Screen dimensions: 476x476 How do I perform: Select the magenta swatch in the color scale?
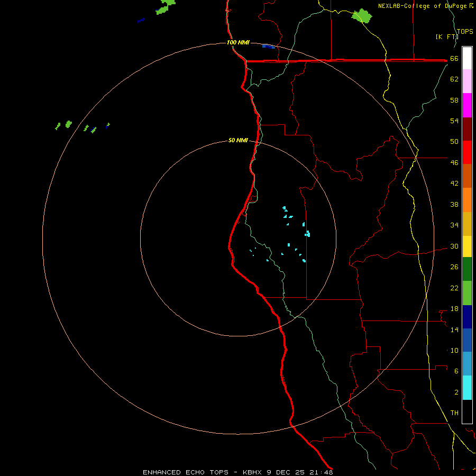coord(467,105)
